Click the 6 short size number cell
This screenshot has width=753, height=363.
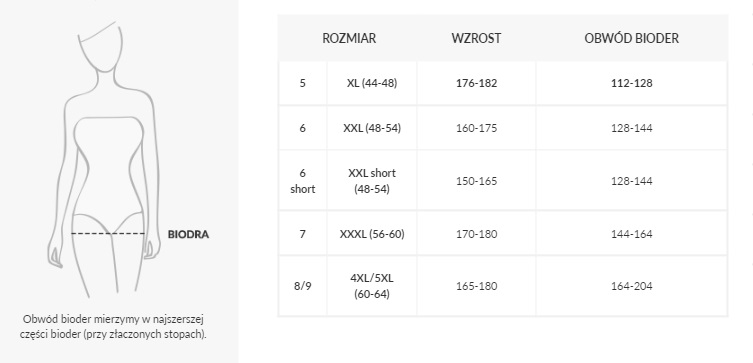point(303,181)
